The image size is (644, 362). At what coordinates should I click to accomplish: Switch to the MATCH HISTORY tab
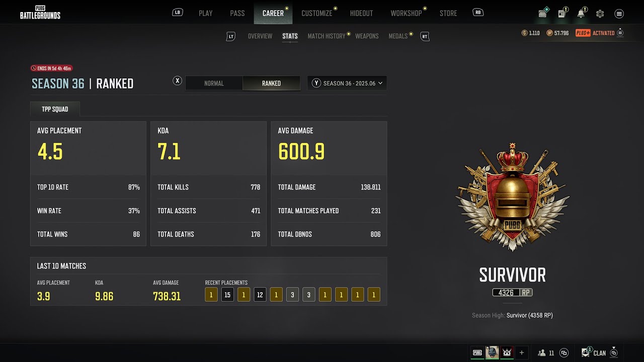tap(327, 36)
